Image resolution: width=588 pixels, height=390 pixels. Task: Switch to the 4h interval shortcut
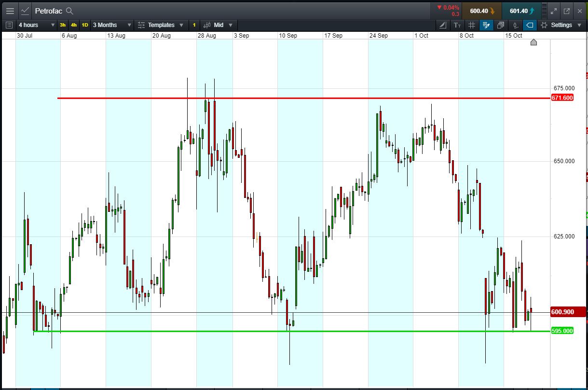pos(74,25)
